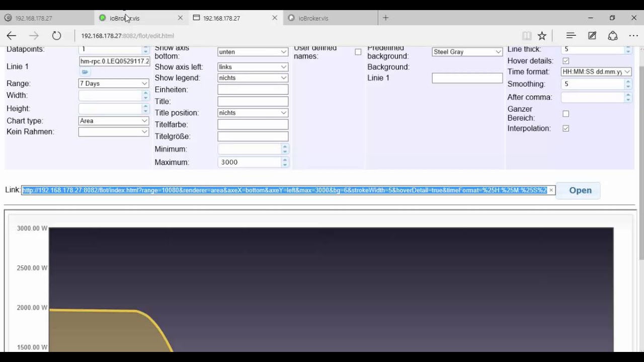Open a new tab with plus
644x362 pixels.
pos(385,18)
